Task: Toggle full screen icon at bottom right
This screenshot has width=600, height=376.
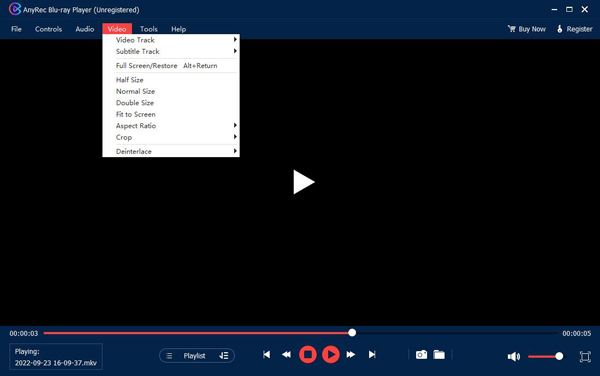Action: 585,356
